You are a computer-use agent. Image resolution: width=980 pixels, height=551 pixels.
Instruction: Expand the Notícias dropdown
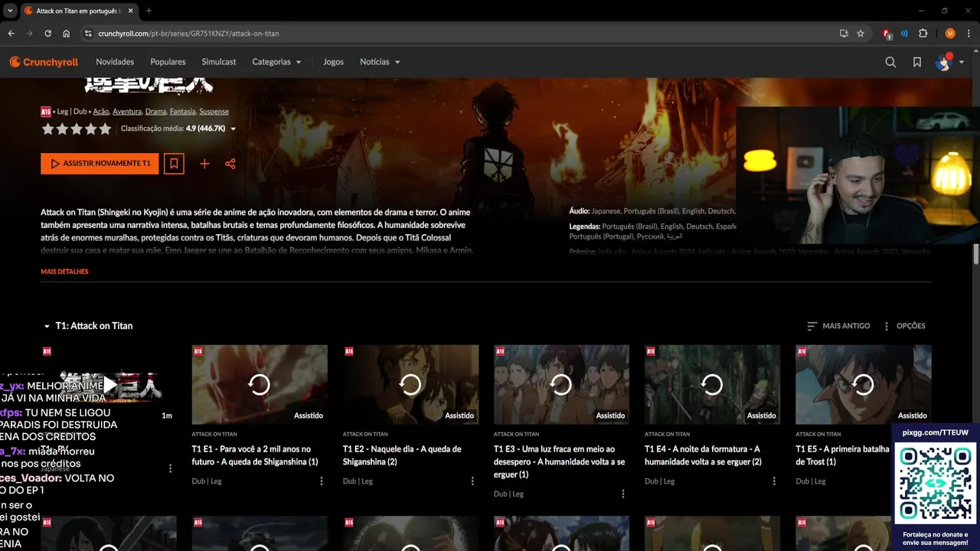point(380,62)
